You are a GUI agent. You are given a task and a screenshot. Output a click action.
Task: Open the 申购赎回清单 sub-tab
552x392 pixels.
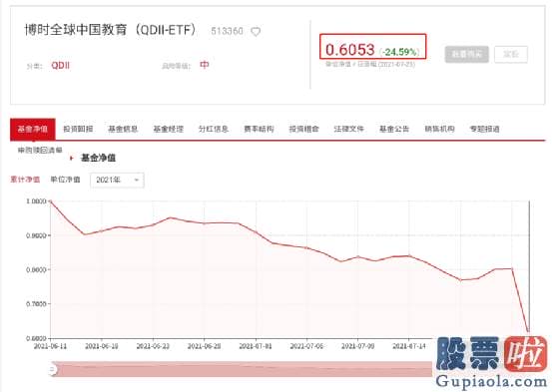pos(40,151)
